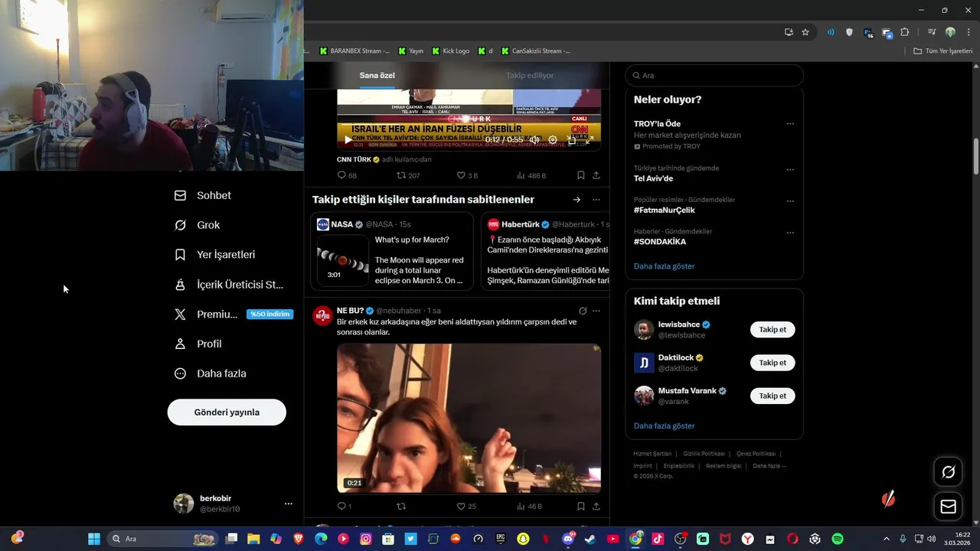Open Steam from taskbar
The image size is (980, 551).
point(590,539)
